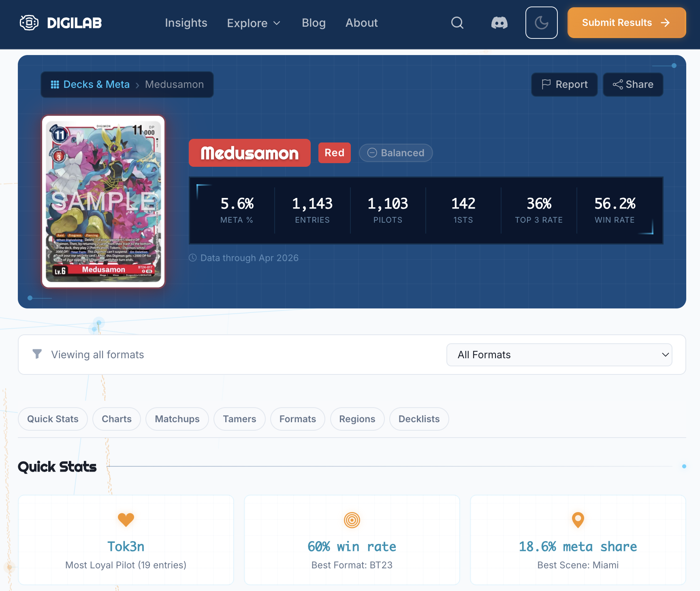Click the Tok3n pilot name

pos(126,546)
